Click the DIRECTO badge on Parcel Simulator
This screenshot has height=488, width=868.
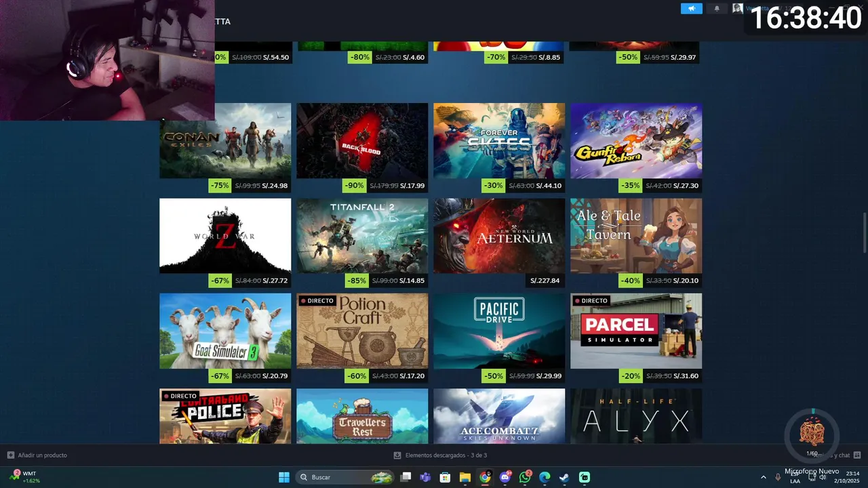[x=590, y=300]
